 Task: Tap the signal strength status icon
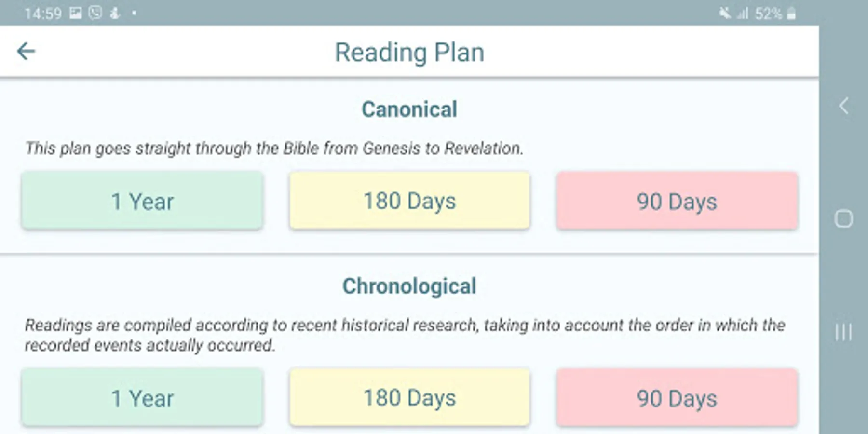pyautogui.click(x=742, y=14)
